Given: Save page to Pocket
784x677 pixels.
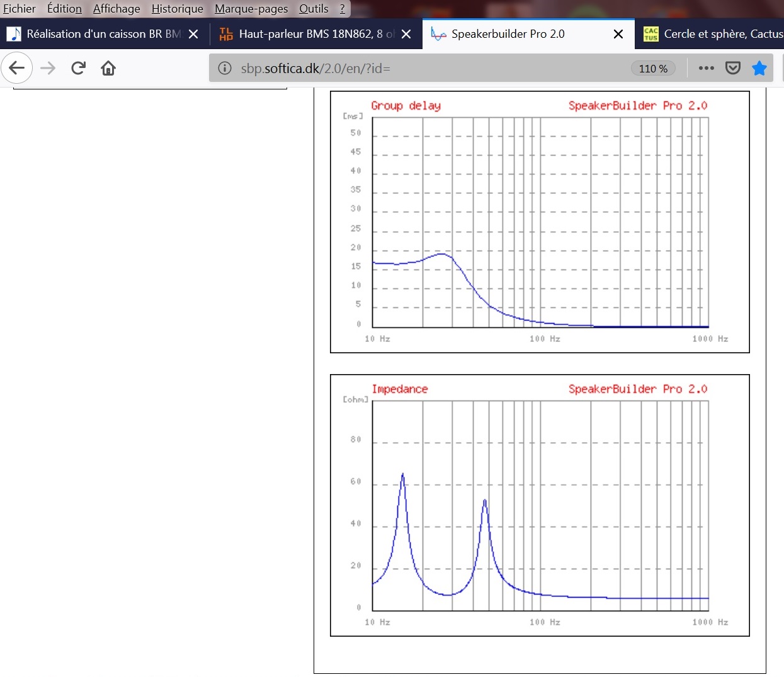Looking at the screenshot, I should (733, 68).
